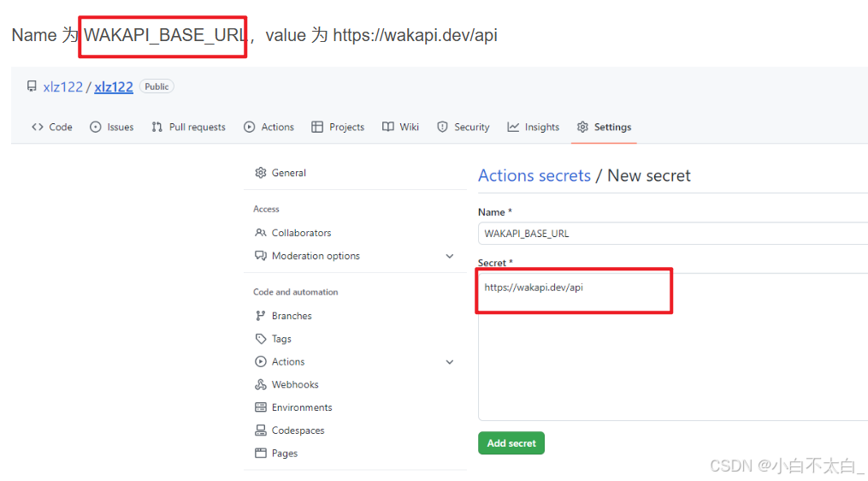Click the Actions play icon in top nav
The height and width of the screenshot is (481, 868).
click(x=250, y=127)
